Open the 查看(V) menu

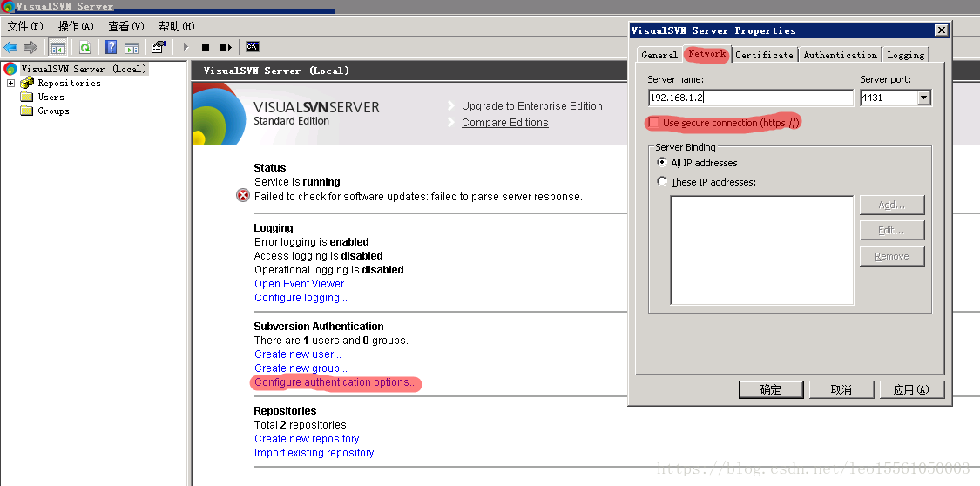click(126, 26)
